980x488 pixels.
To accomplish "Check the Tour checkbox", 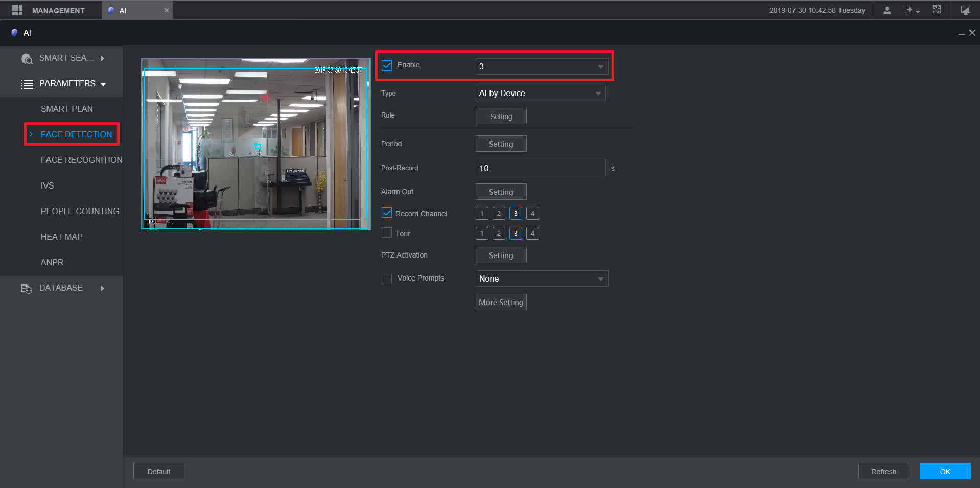I will 387,233.
